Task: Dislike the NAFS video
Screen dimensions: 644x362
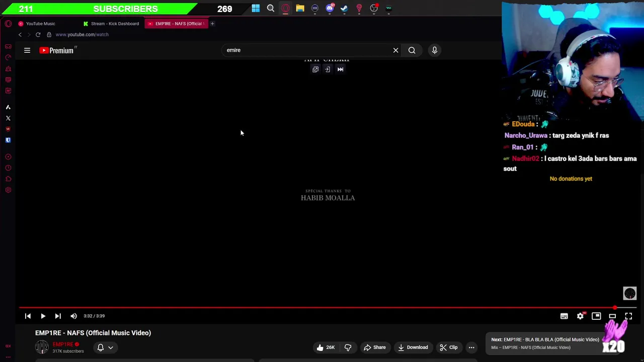Action: click(x=348, y=347)
